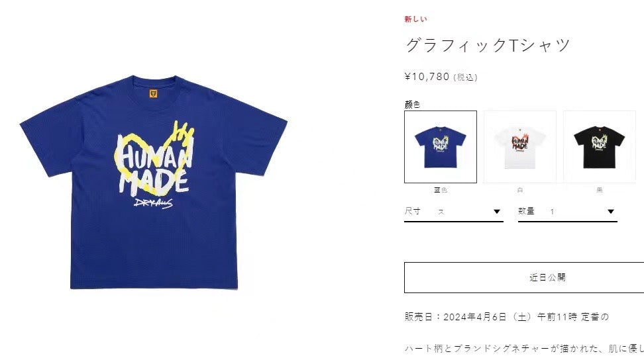Click the 近日公開 coming soon button
The width and height of the screenshot is (644, 356).
point(524,278)
